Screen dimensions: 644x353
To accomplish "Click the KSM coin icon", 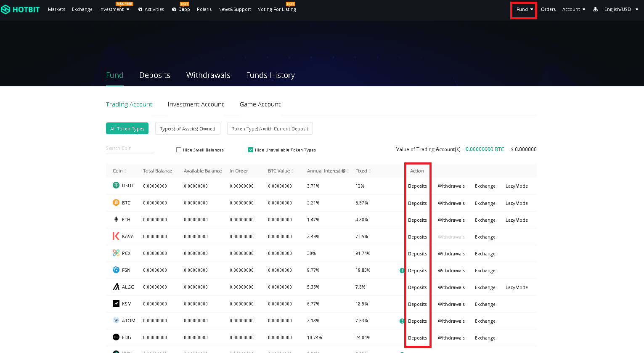I will pyautogui.click(x=116, y=303).
